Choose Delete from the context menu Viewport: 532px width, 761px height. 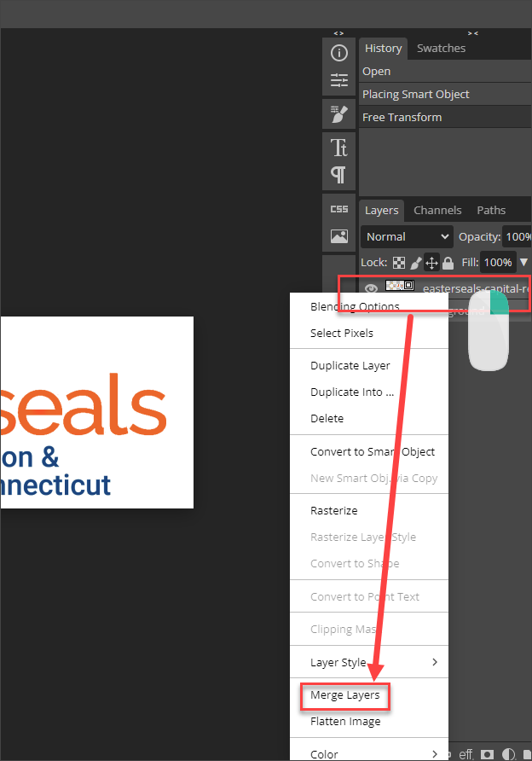point(327,418)
